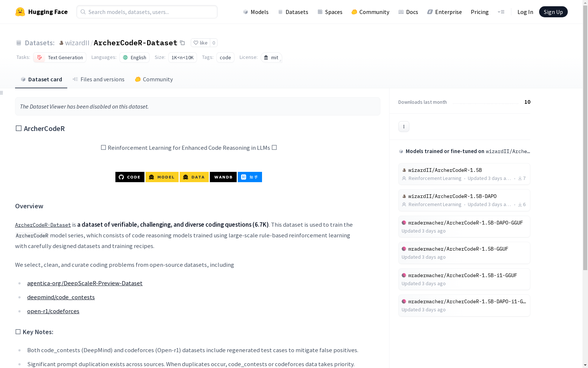This screenshot has height=368, width=588.
Task: Open the Pricing page link
Action: click(x=480, y=12)
